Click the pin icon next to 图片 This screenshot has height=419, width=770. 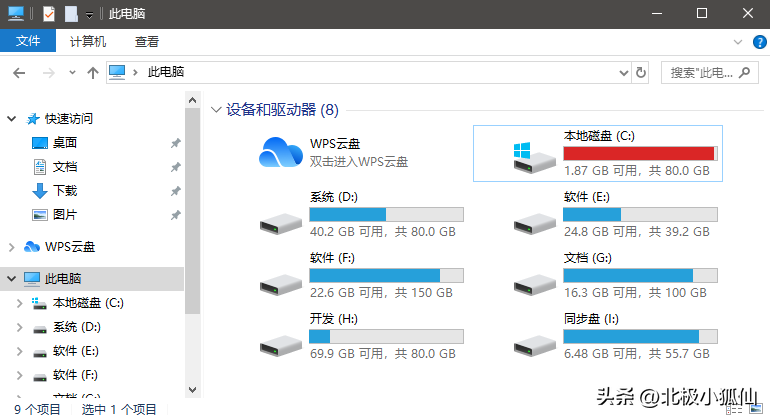[175, 215]
